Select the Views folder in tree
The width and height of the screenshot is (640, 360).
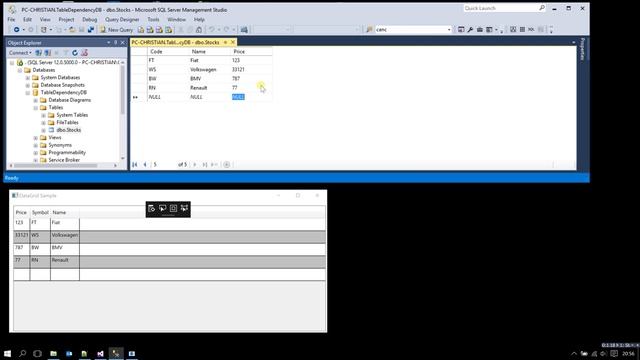click(x=55, y=138)
